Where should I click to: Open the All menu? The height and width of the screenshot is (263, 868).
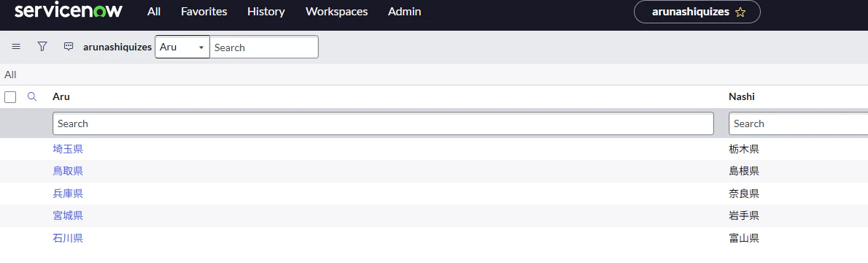(x=154, y=12)
